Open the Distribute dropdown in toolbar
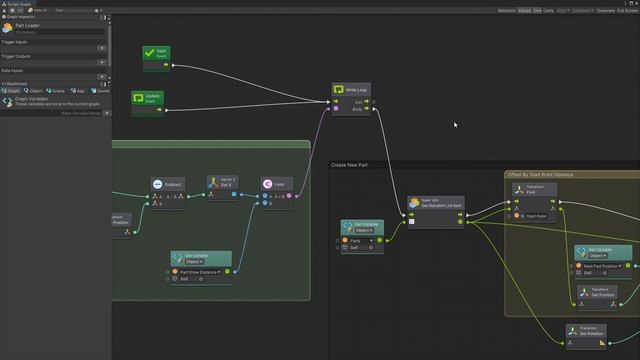 pos(582,11)
